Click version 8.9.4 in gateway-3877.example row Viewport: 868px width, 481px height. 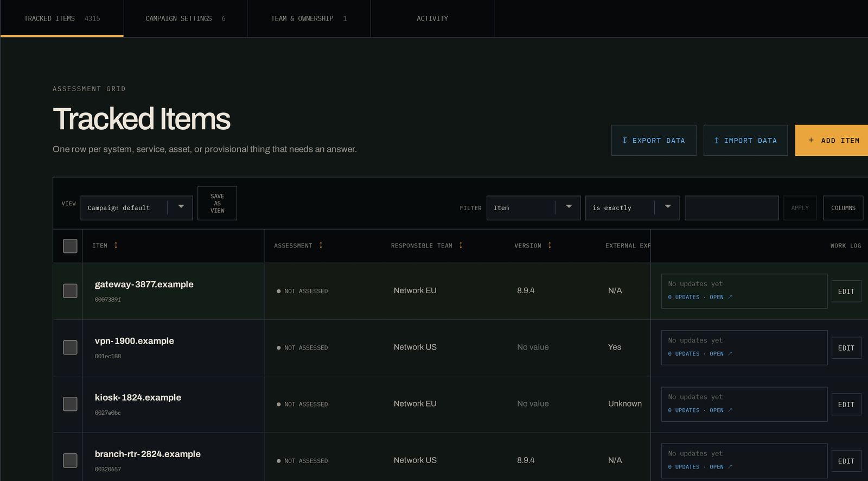coord(526,290)
